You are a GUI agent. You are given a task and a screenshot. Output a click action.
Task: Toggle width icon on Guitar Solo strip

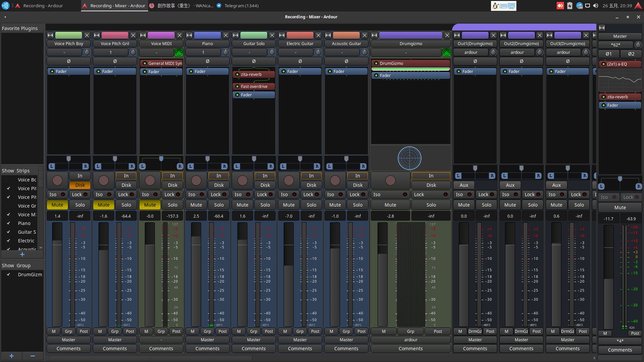[x=236, y=35]
